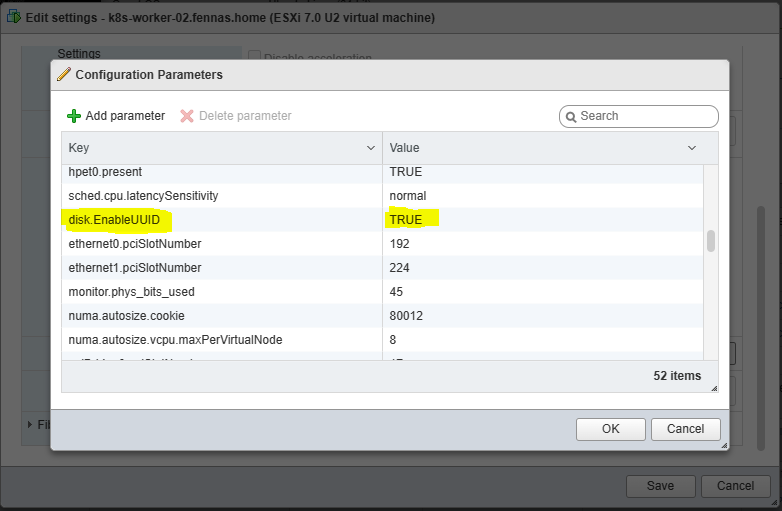This screenshot has width=782, height=511.
Task: Click Save in Edit settings window
Action: 660,486
